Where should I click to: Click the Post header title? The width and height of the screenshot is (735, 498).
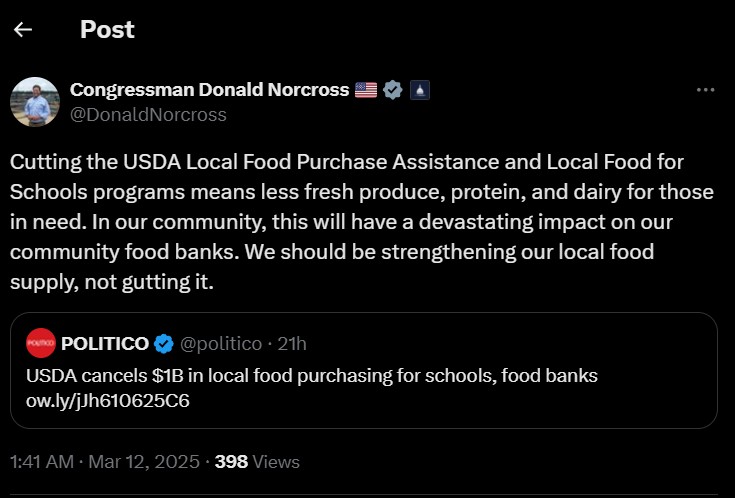point(107,30)
